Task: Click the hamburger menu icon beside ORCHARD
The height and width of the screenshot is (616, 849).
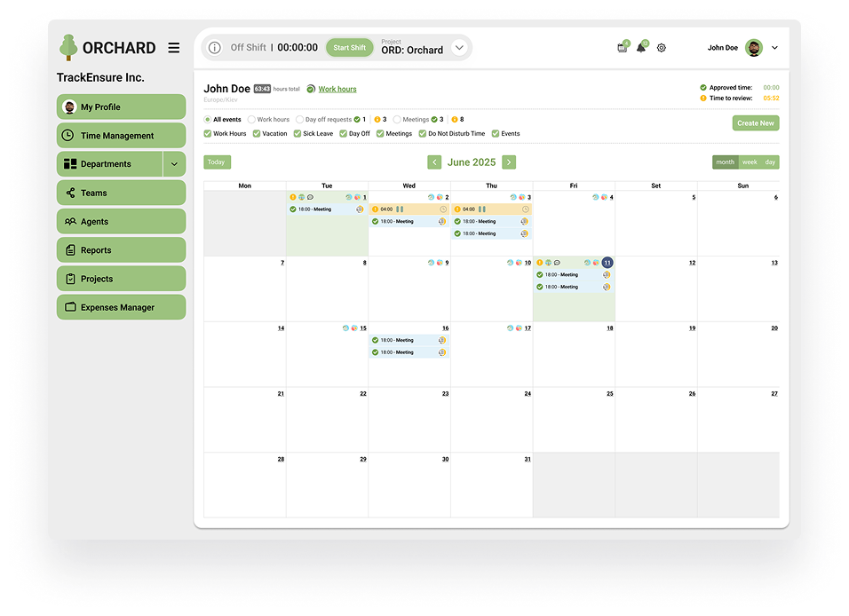Action: pyautogui.click(x=174, y=48)
